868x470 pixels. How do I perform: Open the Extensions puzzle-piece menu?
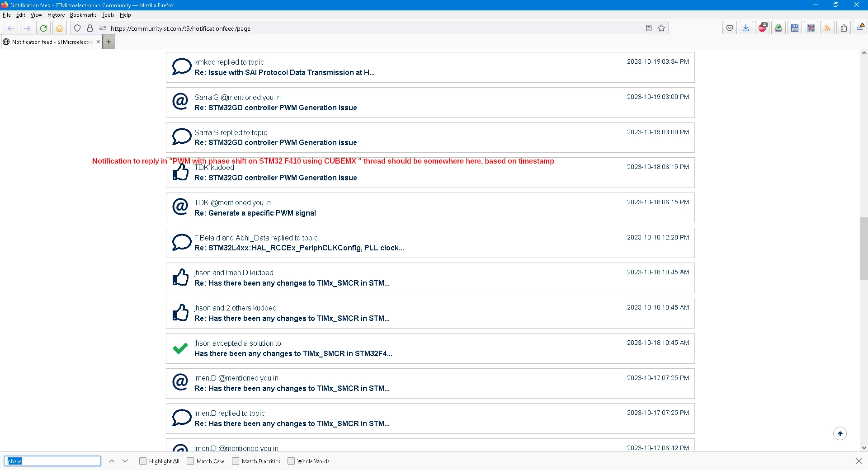coord(844,28)
